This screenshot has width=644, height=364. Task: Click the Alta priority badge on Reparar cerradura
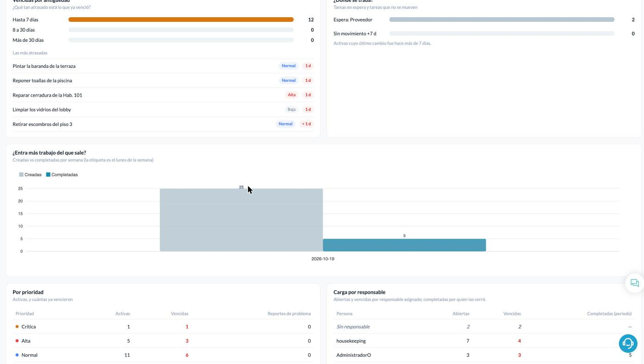tap(292, 95)
